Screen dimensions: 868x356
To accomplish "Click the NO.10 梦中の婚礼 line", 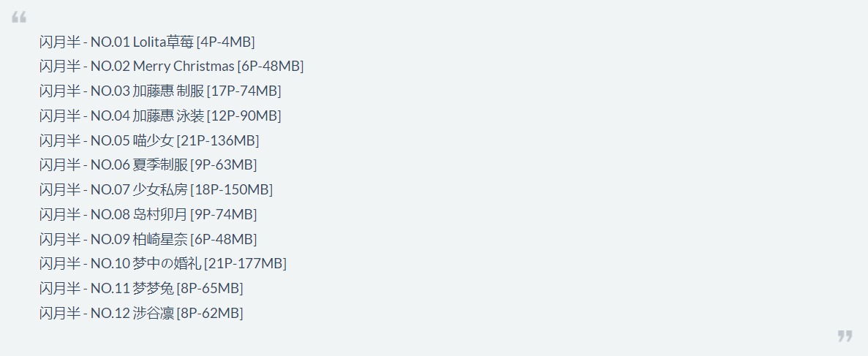I will [x=163, y=263].
